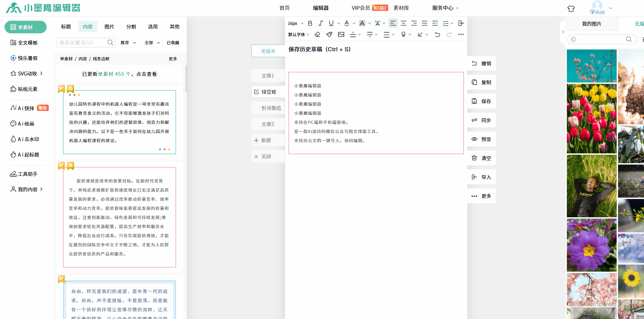Click 新建 to create a new article
Screen dimensions: 644x319
pyautogui.click(x=268, y=140)
